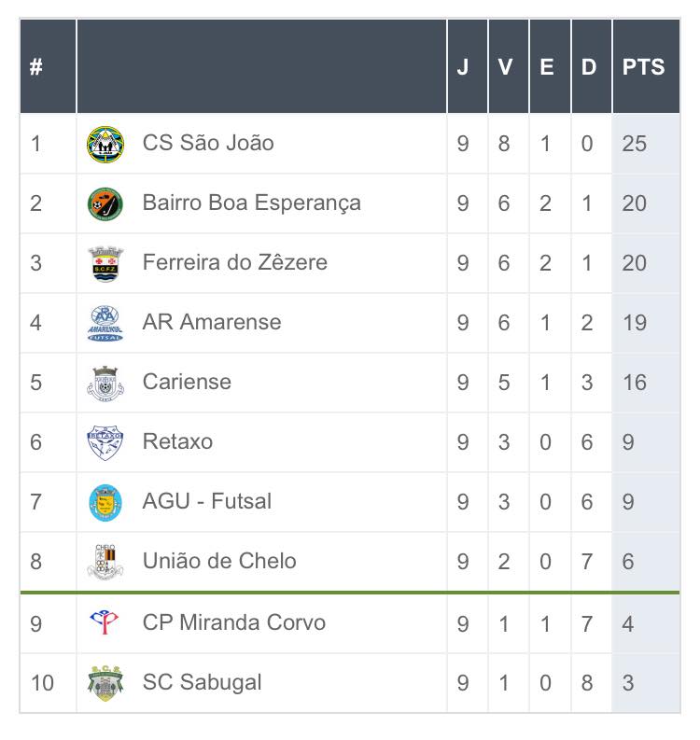Screen dimensions: 700x740
Task: Open the Cariense club emblem
Action: (x=105, y=383)
